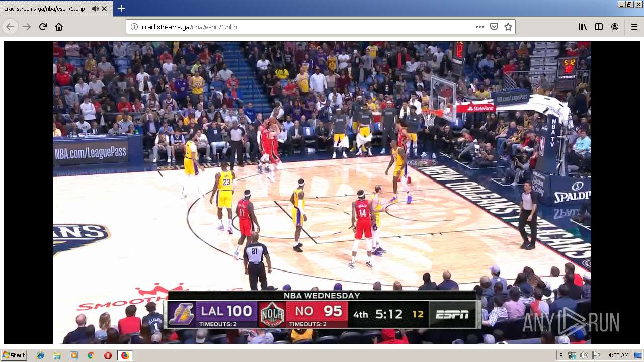Launch Internet Explorer from the taskbar

coord(40,355)
